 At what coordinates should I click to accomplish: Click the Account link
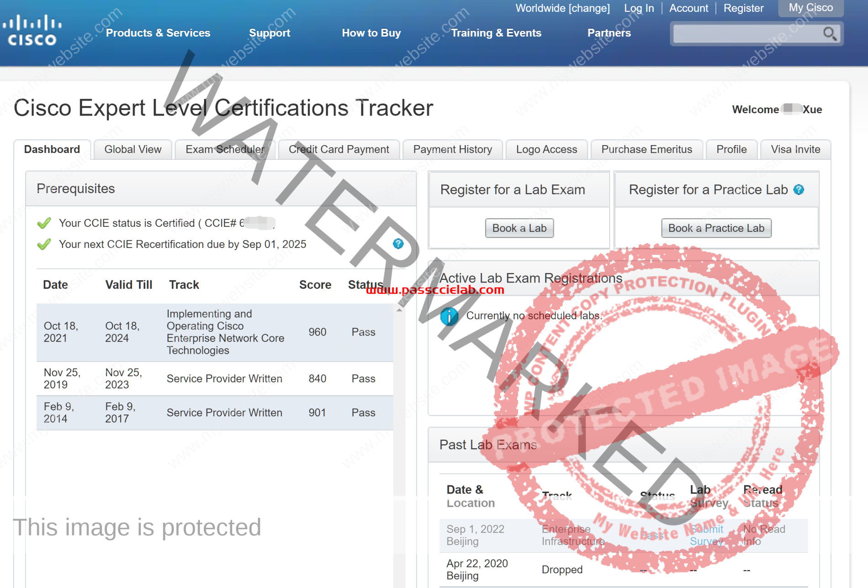point(689,8)
